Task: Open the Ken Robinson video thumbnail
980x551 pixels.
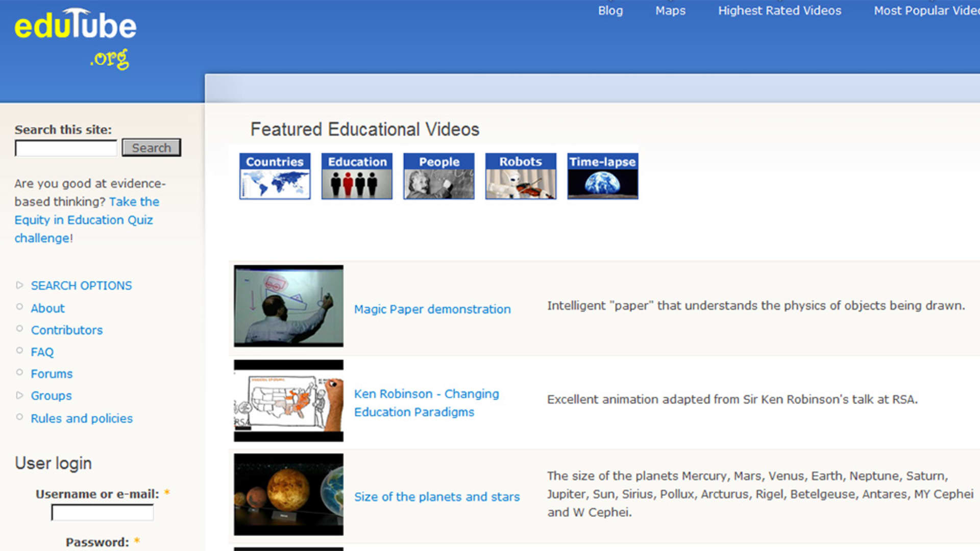Action: coord(288,400)
